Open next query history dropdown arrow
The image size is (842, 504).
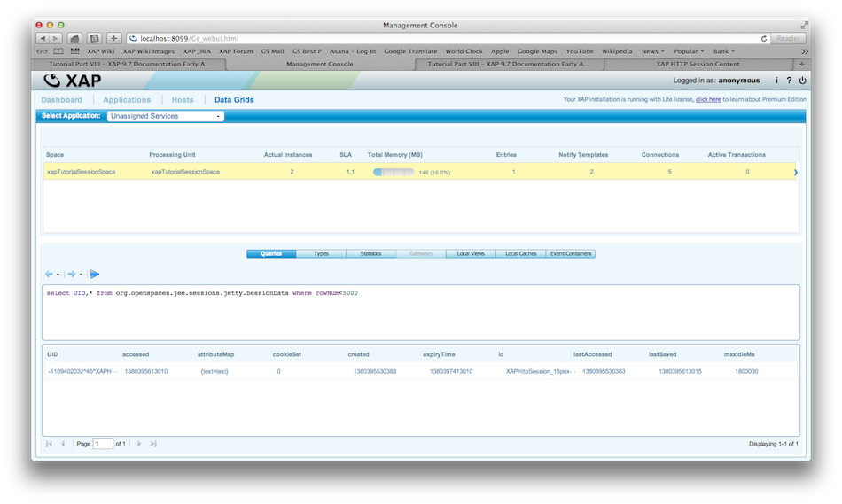[81, 275]
